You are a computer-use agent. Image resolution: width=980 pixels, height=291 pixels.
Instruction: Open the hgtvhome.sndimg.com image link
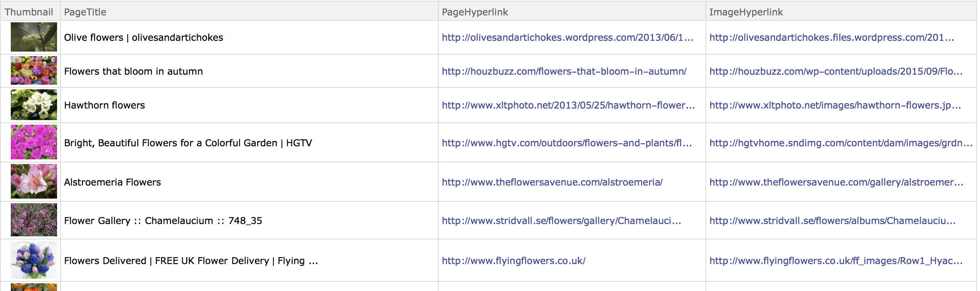point(841,143)
